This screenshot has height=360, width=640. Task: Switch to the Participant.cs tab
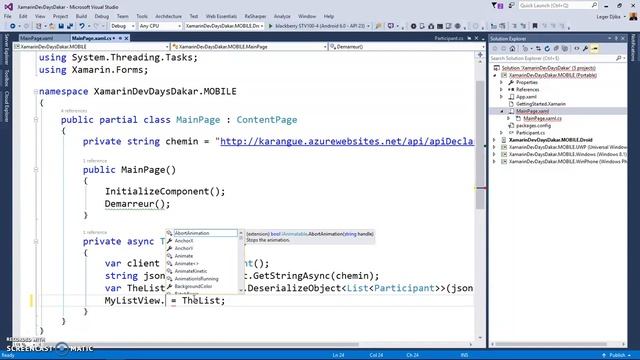pos(449,38)
